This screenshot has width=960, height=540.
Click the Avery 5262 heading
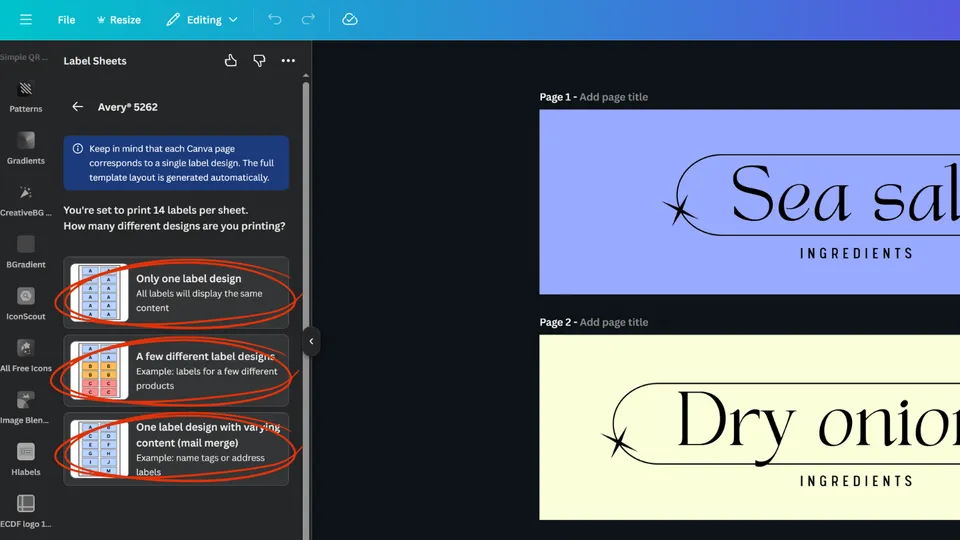click(x=127, y=107)
